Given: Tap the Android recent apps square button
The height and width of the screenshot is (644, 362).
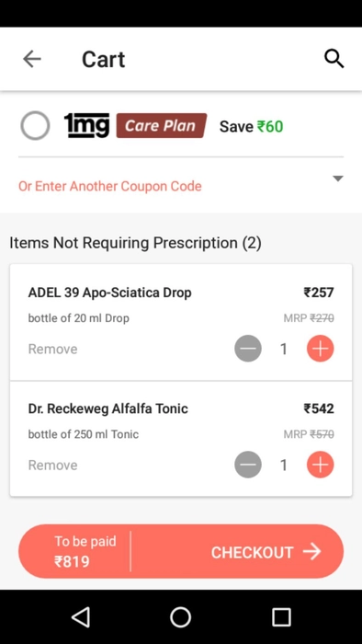Looking at the screenshot, I should [281, 617].
